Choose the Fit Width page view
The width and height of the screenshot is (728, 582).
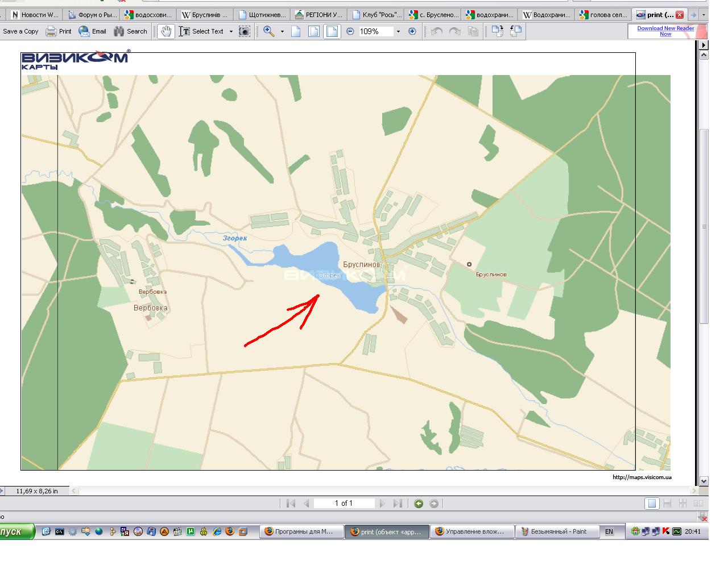point(332,32)
